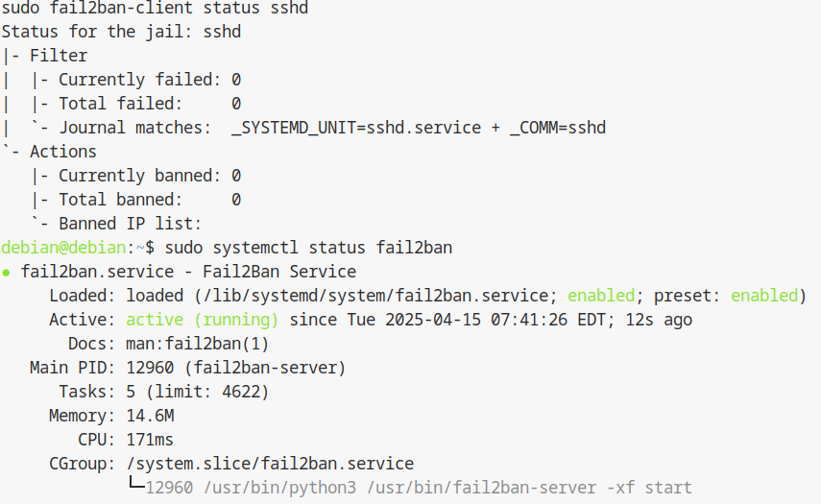Click the man:fail2ban(1) docs reference

point(197,344)
